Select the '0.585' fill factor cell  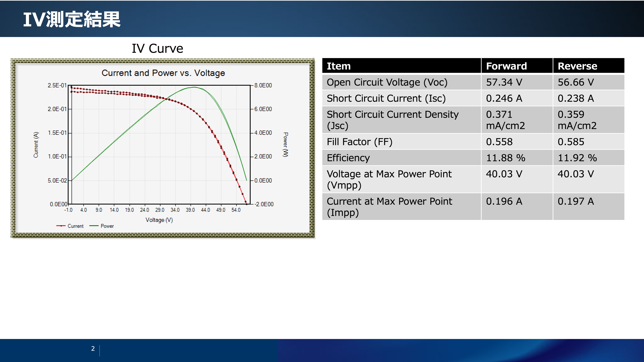pyautogui.click(x=589, y=142)
